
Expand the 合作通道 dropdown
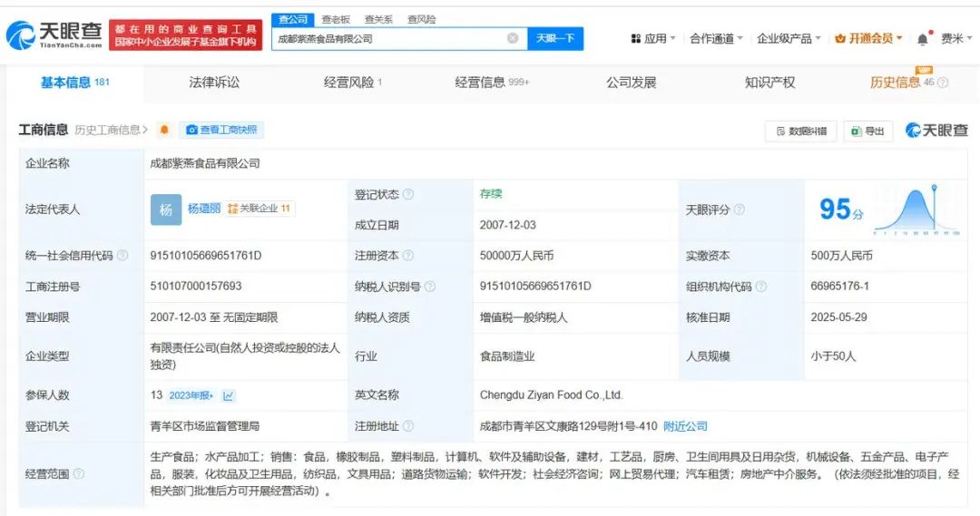coord(716,39)
